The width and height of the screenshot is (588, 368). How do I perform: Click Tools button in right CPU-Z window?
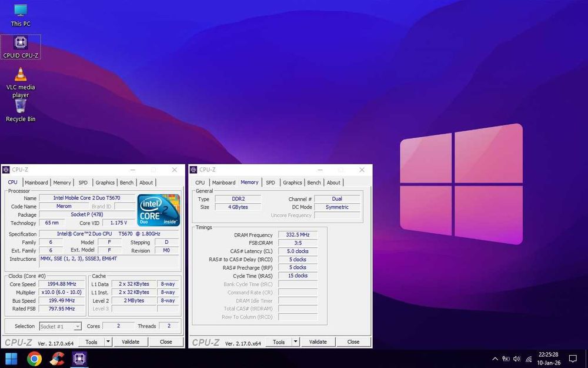pos(279,342)
